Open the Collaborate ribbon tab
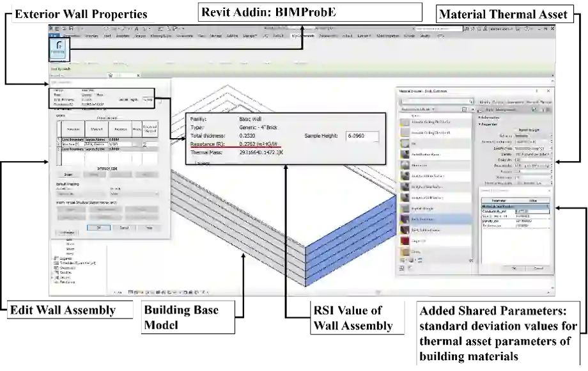 click(x=185, y=36)
